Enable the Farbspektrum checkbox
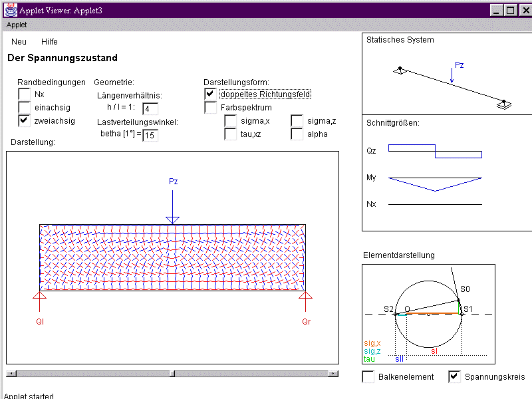532x399 pixels. point(210,107)
